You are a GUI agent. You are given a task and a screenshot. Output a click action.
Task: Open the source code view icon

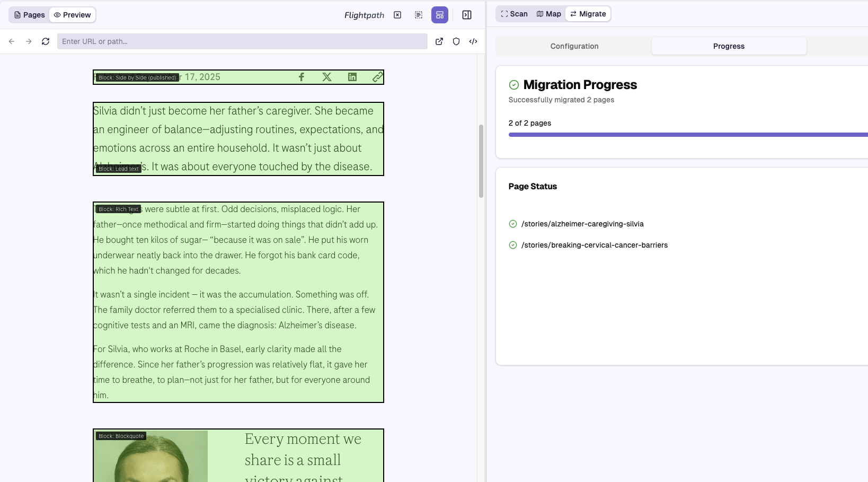click(x=473, y=41)
